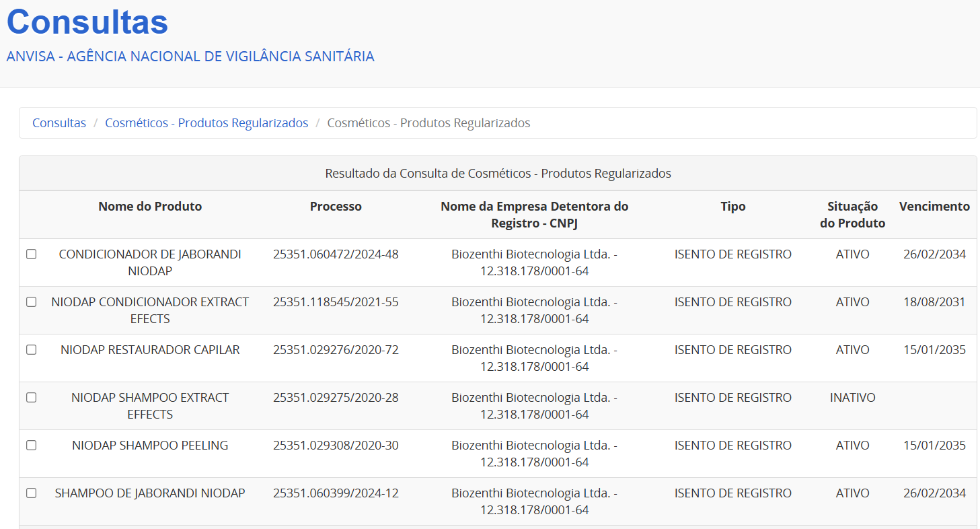
Task: Click the Vencimento column header
Action: coord(934,207)
